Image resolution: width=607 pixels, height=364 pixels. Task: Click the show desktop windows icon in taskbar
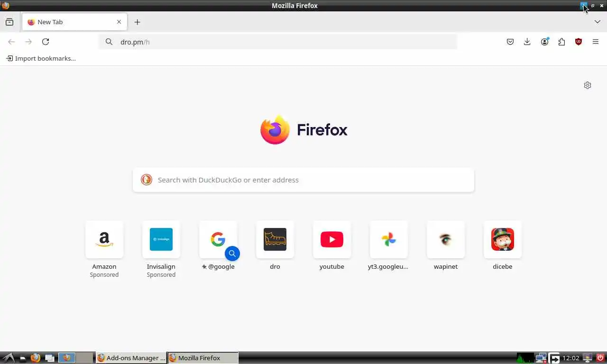click(x=49, y=358)
